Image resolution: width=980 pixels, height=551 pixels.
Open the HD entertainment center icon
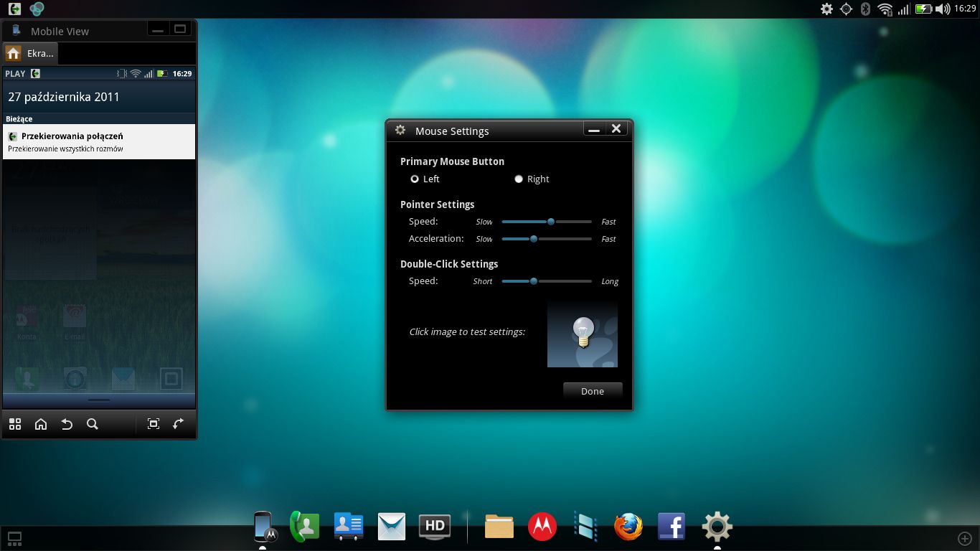tap(434, 527)
